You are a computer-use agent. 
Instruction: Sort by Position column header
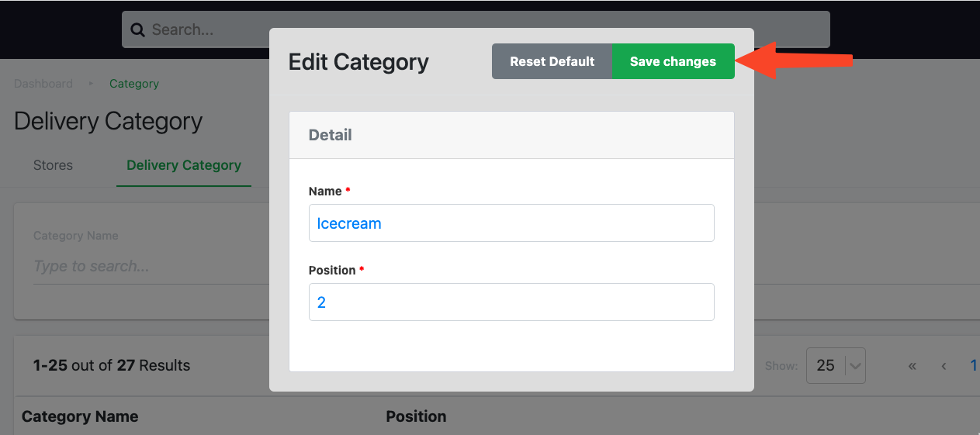416,416
